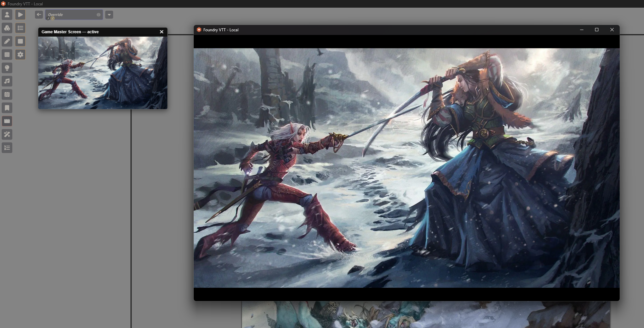Click the bulleted list sub-tool
Viewport: 644px width, 328px height.
tap(20, 28)
